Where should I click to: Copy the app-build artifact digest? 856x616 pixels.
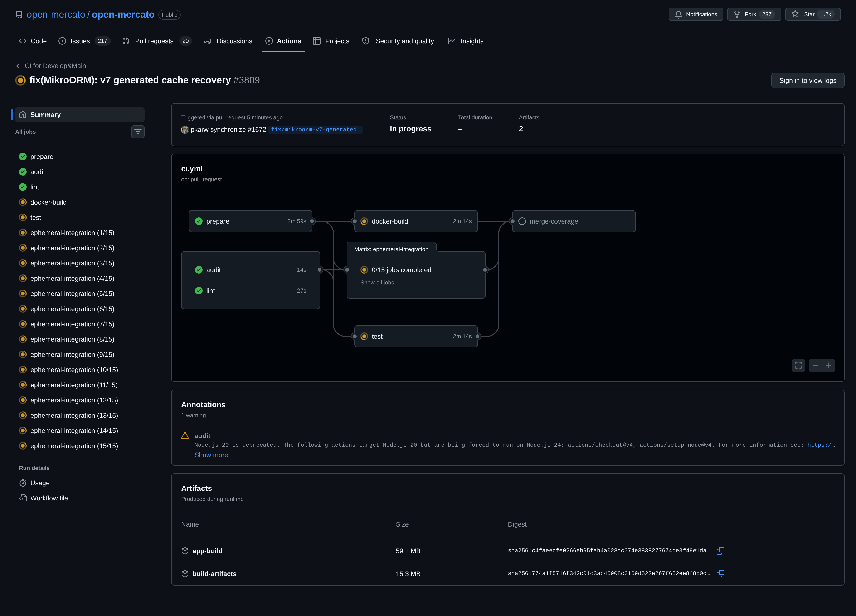(720, 551)
